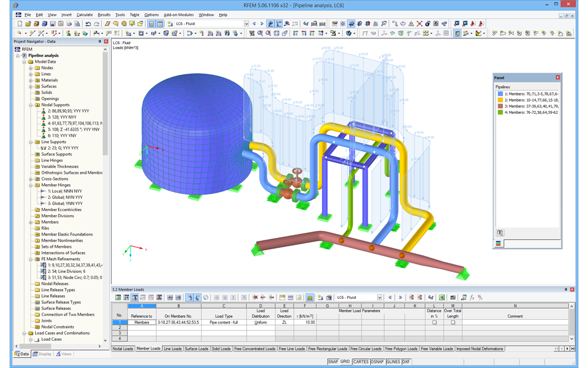The image size is (588, 368).
Task: Enable the Over Total Length checkbox
Action: [x=453, y=322]
